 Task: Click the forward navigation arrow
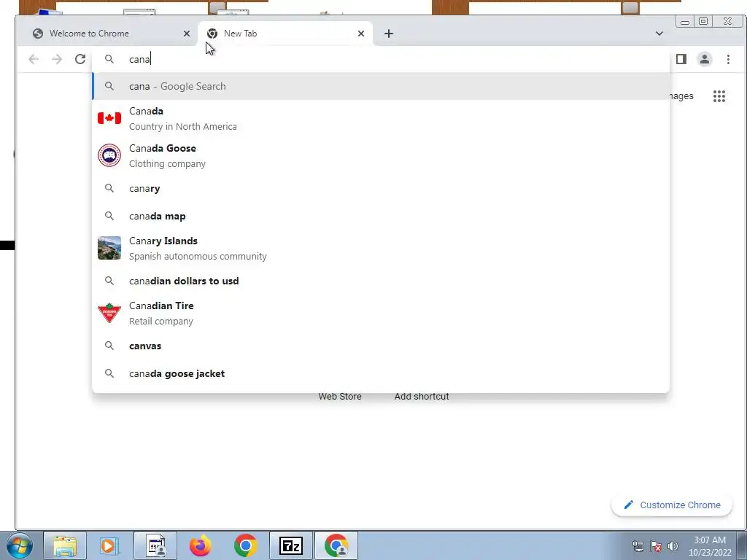[57, 59]
